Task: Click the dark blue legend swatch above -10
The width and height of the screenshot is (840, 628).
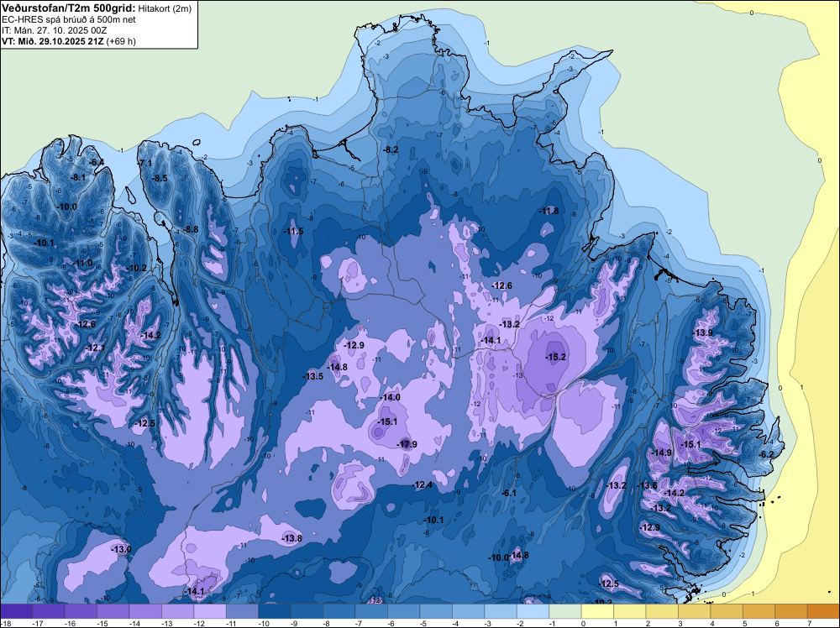Action: 275,611
